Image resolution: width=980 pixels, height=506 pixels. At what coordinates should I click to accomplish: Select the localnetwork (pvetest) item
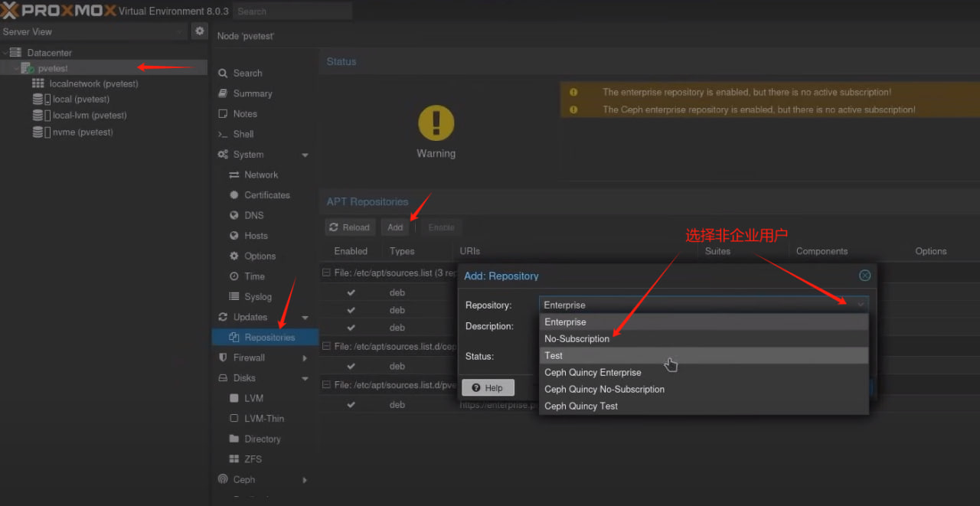(93, 83)
